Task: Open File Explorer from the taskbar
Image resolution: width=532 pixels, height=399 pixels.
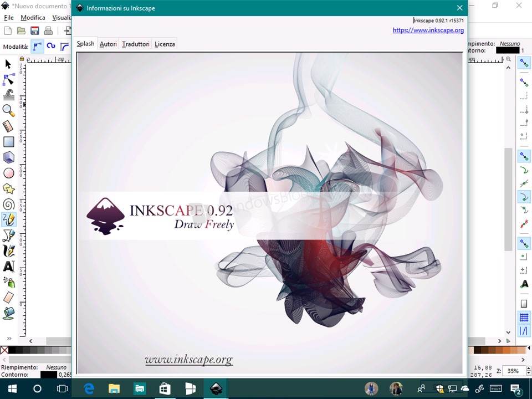Action: tap(114, 389)
